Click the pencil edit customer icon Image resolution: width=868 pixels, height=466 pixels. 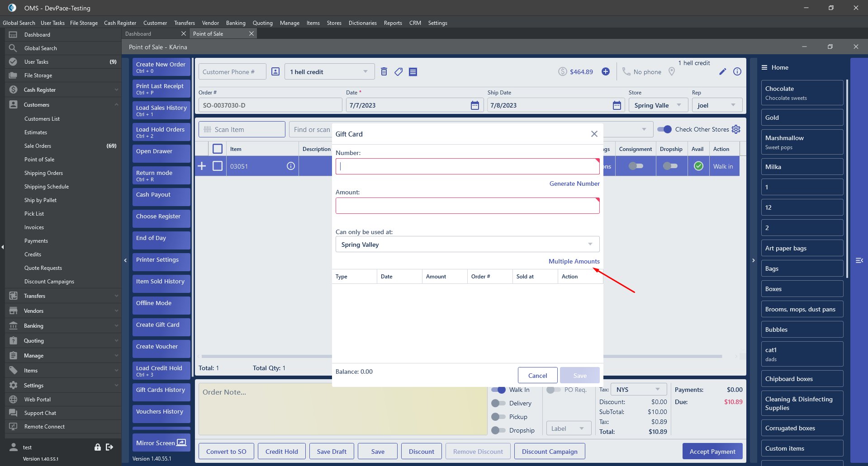pos(723,71)
